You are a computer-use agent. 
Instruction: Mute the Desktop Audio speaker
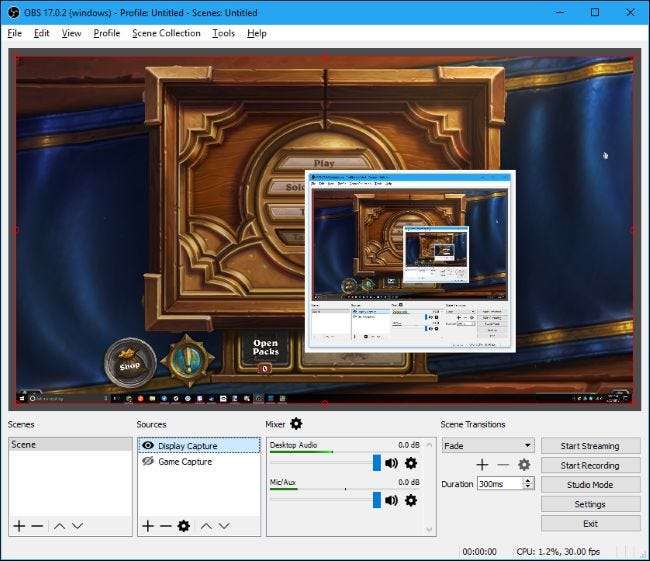click(x=391, y=463)
